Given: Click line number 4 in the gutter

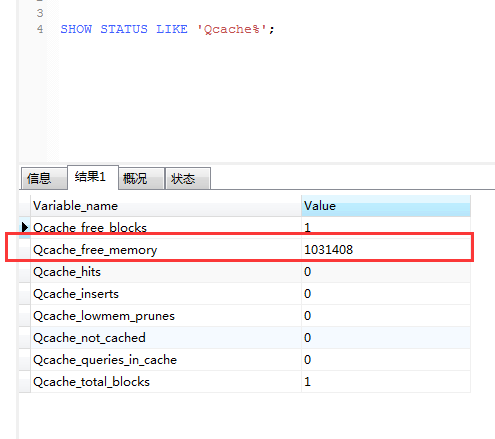Looking at the screenshot, I should 40,29.
